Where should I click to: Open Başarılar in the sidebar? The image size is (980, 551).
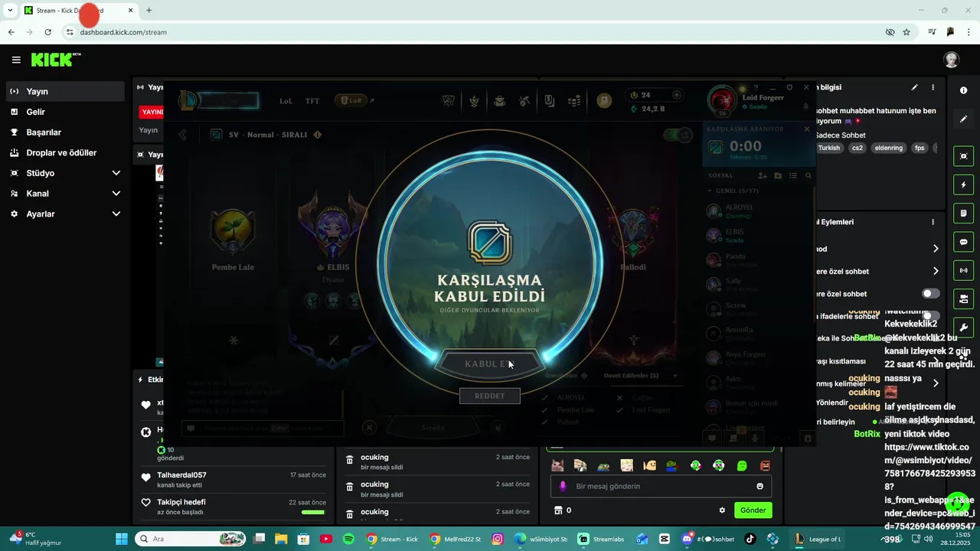[x=64, y=132]
